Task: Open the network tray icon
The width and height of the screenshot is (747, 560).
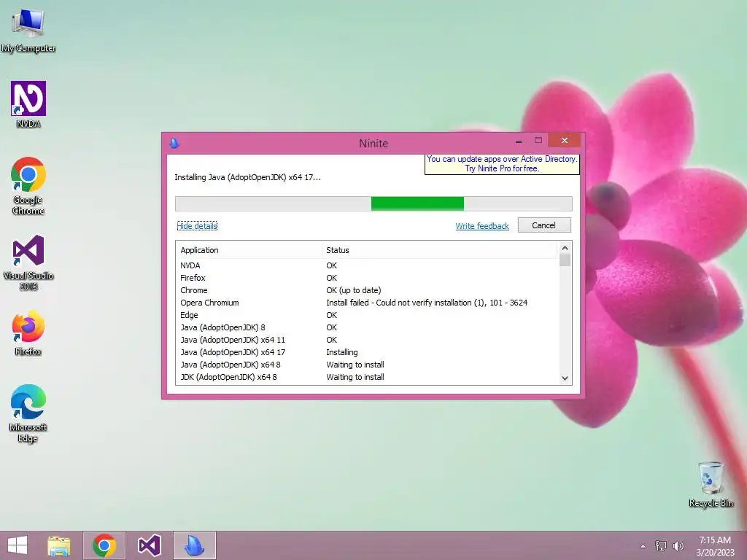Action: click(x=661, y=546)
